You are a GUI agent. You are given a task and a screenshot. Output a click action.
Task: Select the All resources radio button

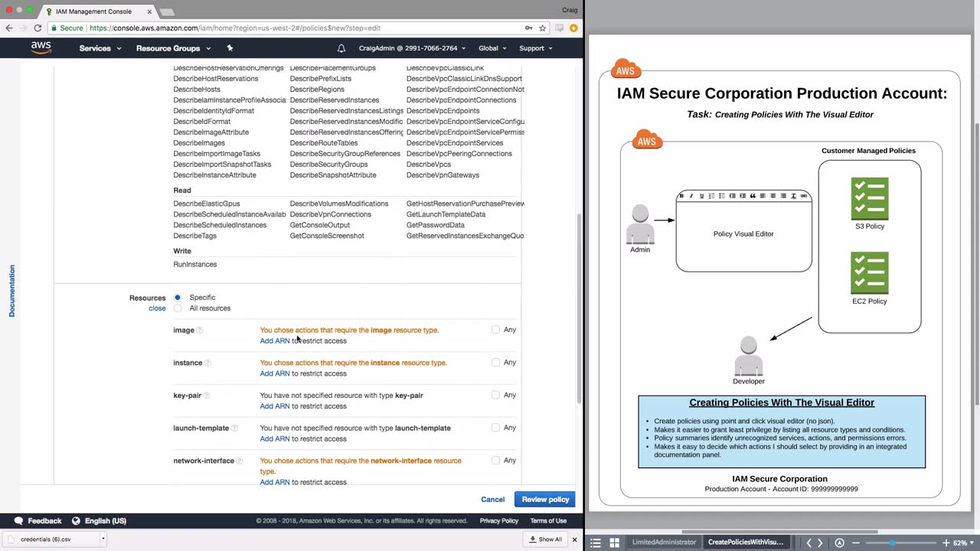(178, 308)
